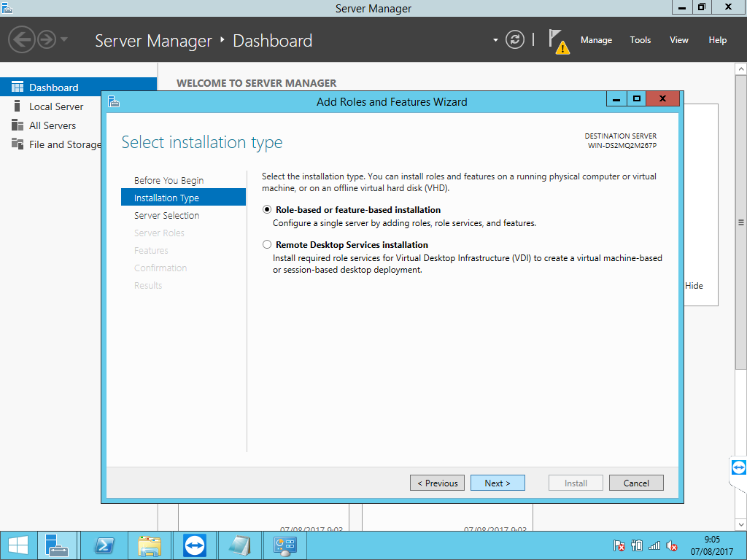Click the dashboard scrollbar up arrow

tap(741, 69)
